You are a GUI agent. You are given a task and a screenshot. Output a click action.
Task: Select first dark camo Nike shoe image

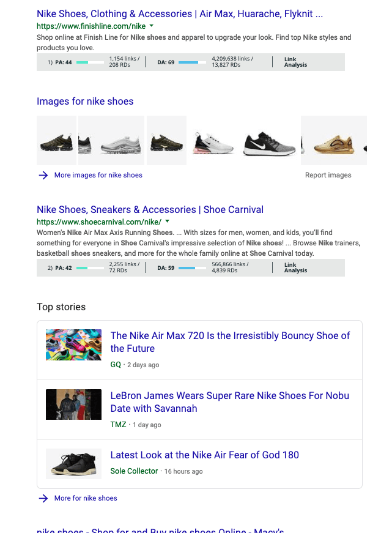[x=56, y=140]
